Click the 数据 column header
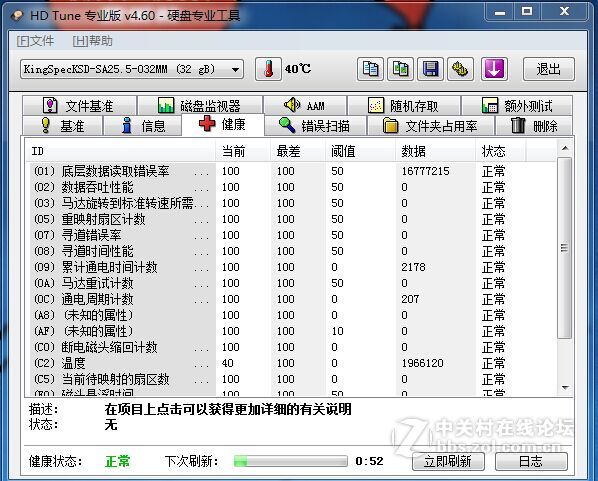Image resolution: width=598 pixels, height=481 pixels. (x=436, y=151)
